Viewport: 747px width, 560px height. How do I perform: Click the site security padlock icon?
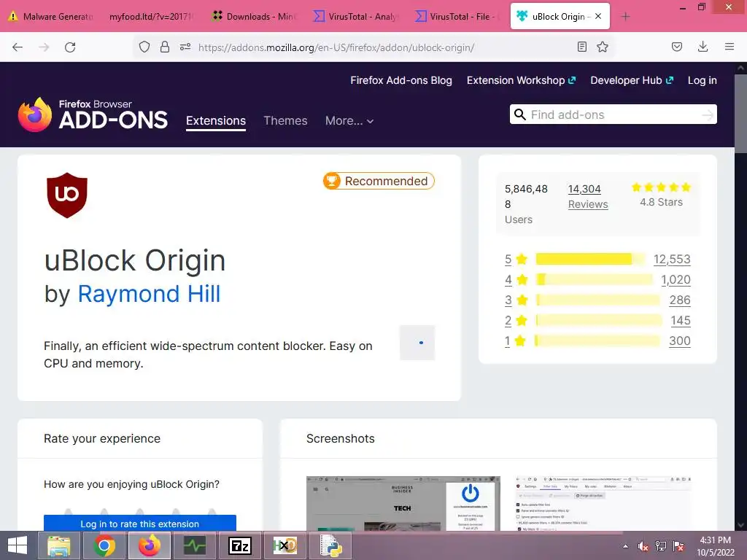point(165,47)
